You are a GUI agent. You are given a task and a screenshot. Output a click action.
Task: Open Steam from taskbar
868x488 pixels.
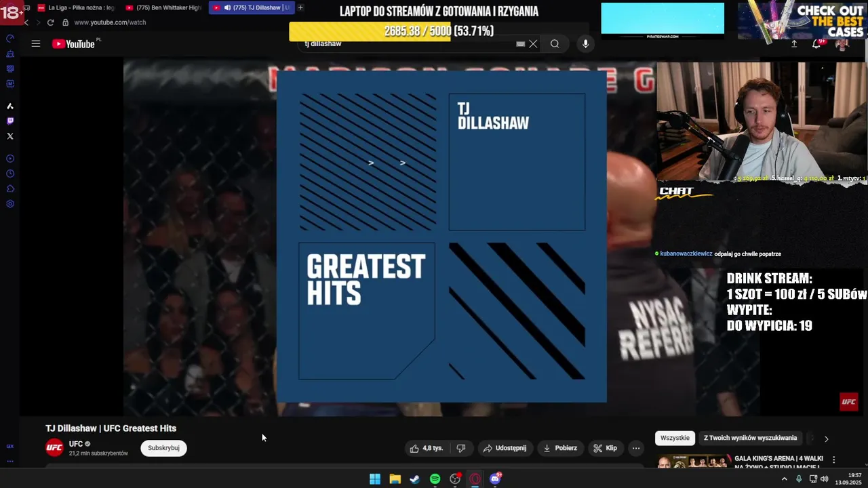[415, 479]
